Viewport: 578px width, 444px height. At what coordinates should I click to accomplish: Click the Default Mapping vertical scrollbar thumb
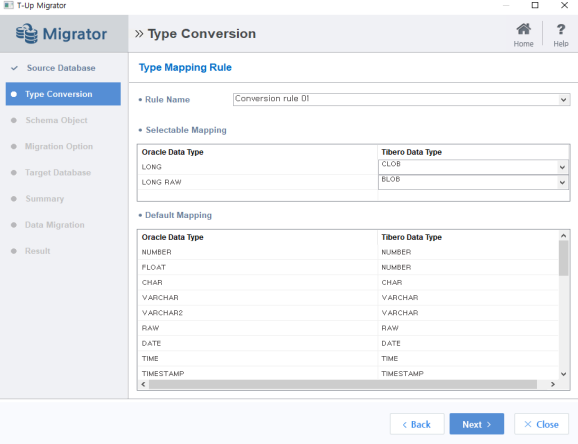tap(563, 258)
